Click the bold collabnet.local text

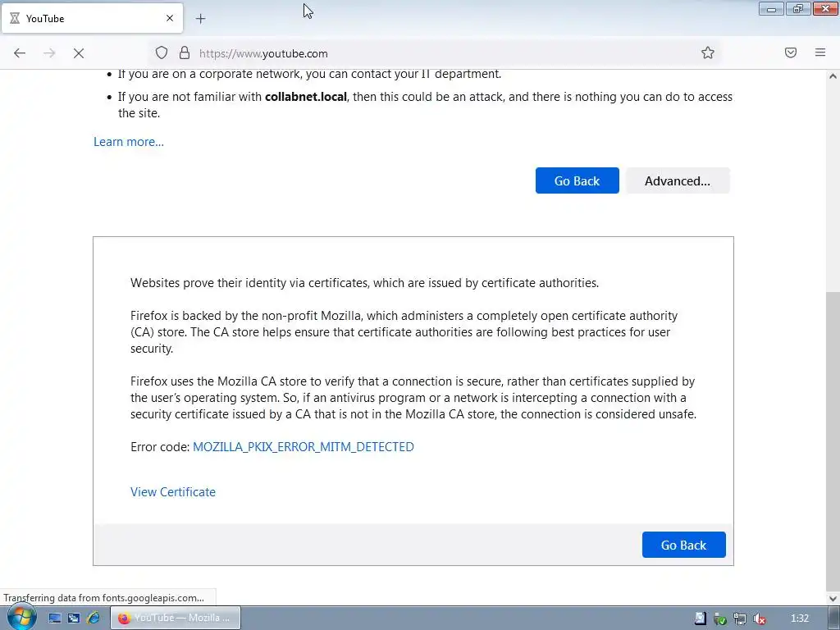click(306, 97)
